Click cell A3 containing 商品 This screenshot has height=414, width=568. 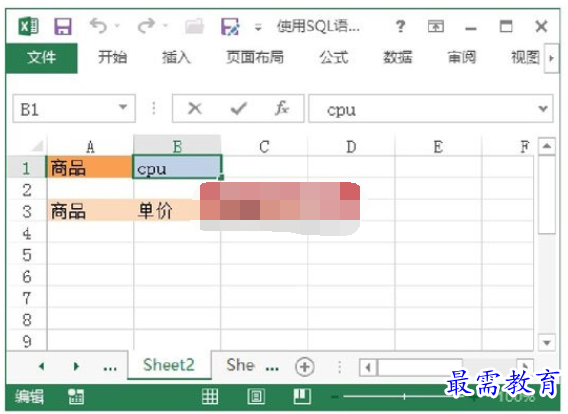point(90,211)
